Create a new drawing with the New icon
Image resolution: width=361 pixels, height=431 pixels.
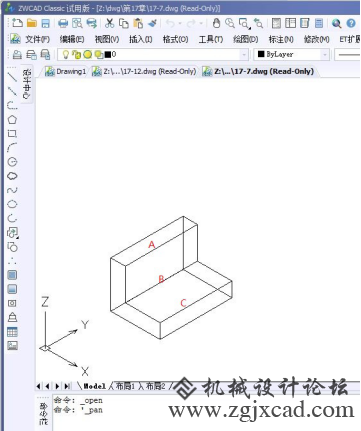17,23
